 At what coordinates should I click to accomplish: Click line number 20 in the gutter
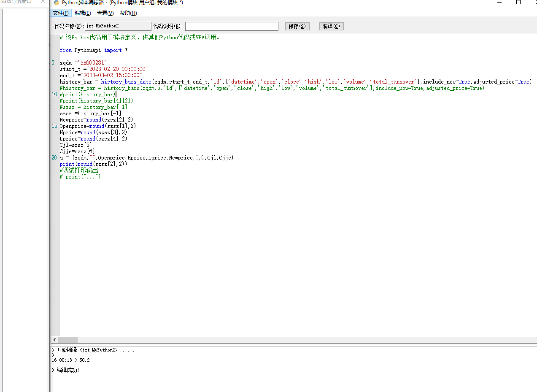point(54,158)
